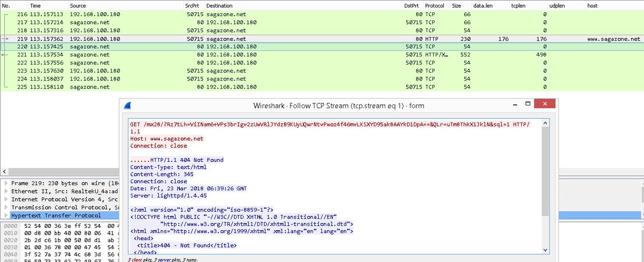Select packet 216 in the list
Image resolution: width=644 pixels, height=262 pixels.
322,15
